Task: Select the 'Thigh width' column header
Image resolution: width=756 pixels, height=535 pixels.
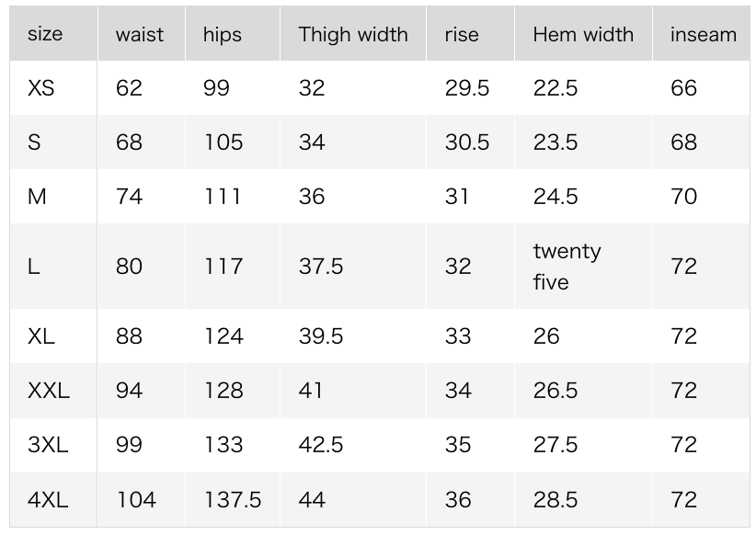Action: 353,34
